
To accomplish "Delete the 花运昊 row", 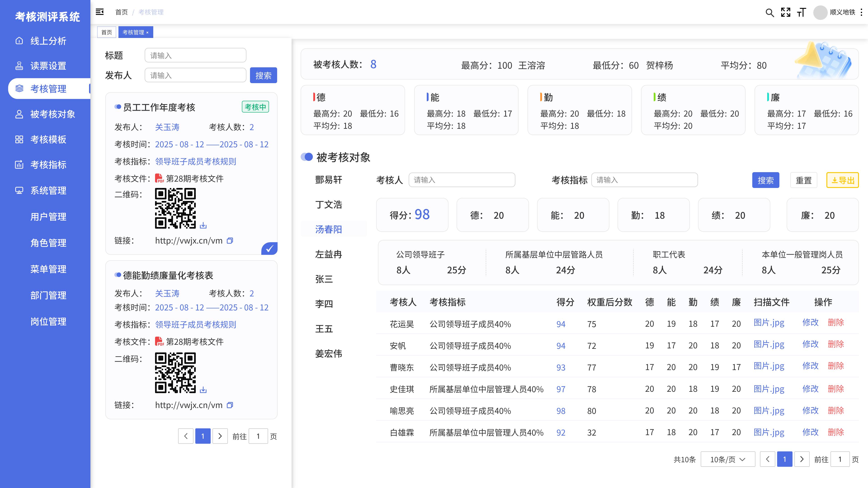I will click(836, 322).
